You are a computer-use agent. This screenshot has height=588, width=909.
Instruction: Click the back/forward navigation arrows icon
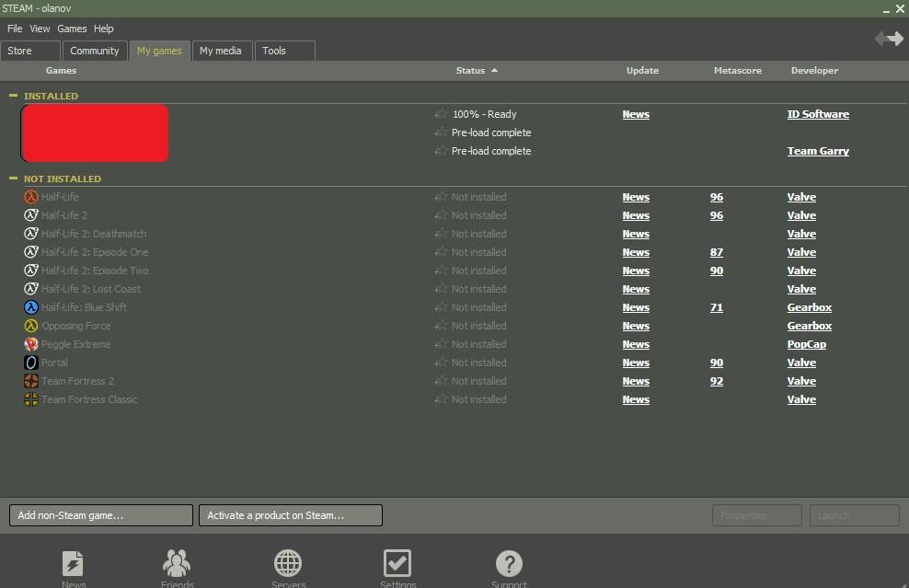tap(890, 39)
